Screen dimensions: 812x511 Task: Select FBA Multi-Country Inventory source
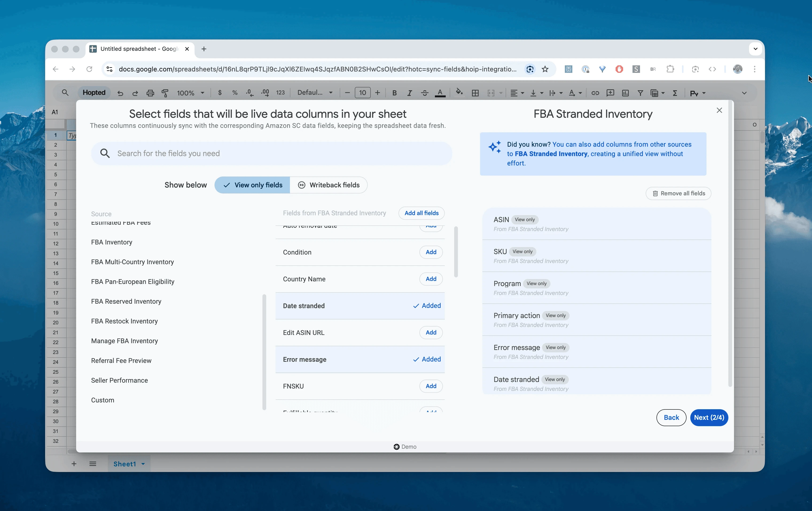pos(133,262)
